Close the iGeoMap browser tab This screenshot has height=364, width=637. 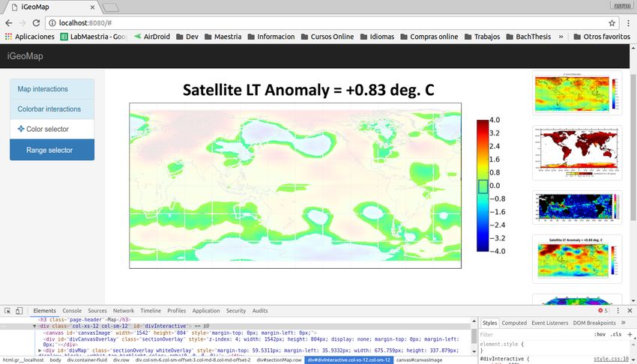coord(92,7)
